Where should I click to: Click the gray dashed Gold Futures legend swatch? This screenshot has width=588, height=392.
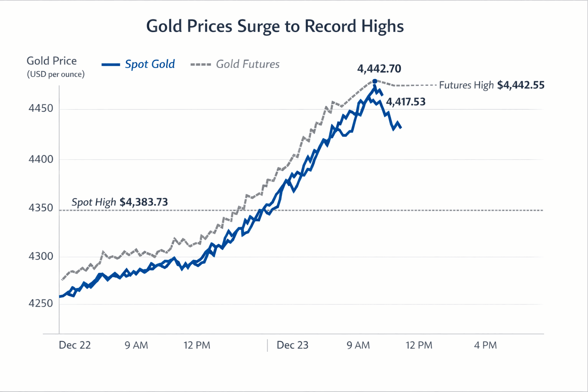201,65
